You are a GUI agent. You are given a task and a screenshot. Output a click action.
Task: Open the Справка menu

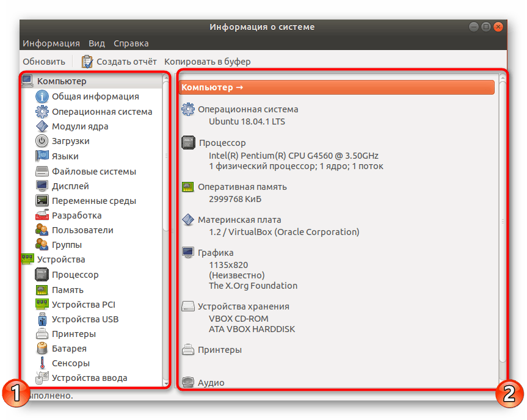pos(131,43)
